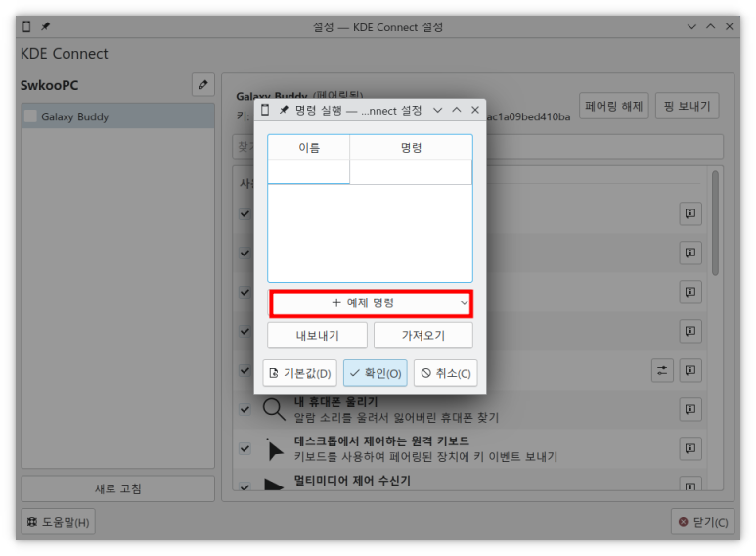The width and height of the screenshot is (756, 556).
Task: Click the SwkooPC device name label
Action: [x=49, y=85]
